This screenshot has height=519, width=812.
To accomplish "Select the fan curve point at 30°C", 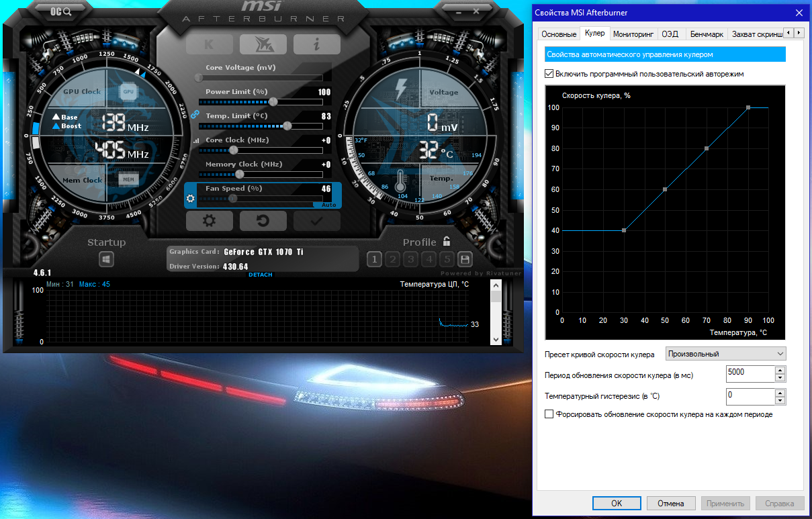I will point(624,230).
